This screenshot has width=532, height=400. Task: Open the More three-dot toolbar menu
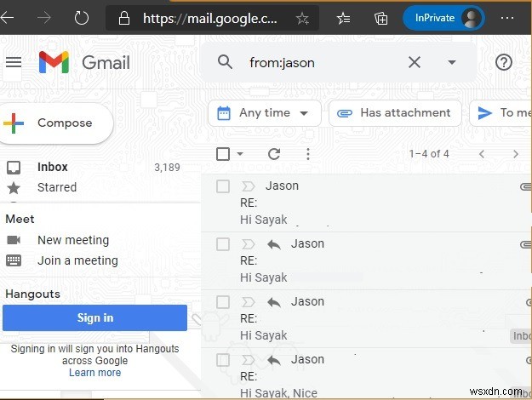(308, 154)
